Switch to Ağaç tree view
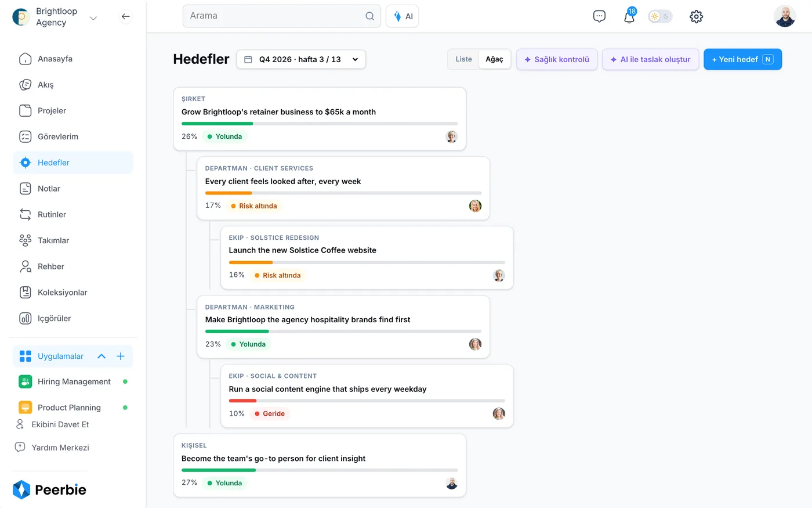 pyautogui.click(x=494, y=59)
